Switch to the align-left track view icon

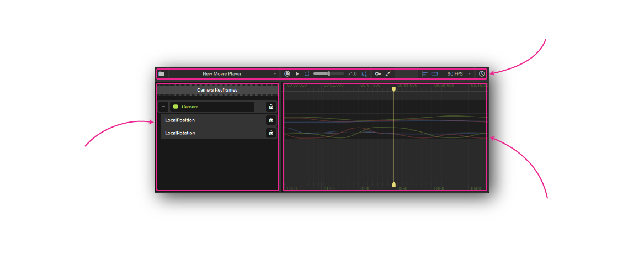424,73
